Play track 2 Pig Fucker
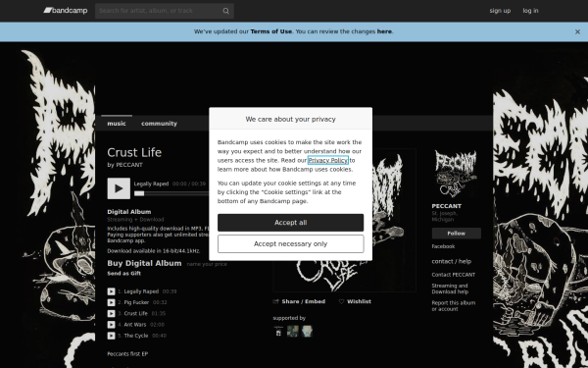The image size is (588, 368). [111, 302]
